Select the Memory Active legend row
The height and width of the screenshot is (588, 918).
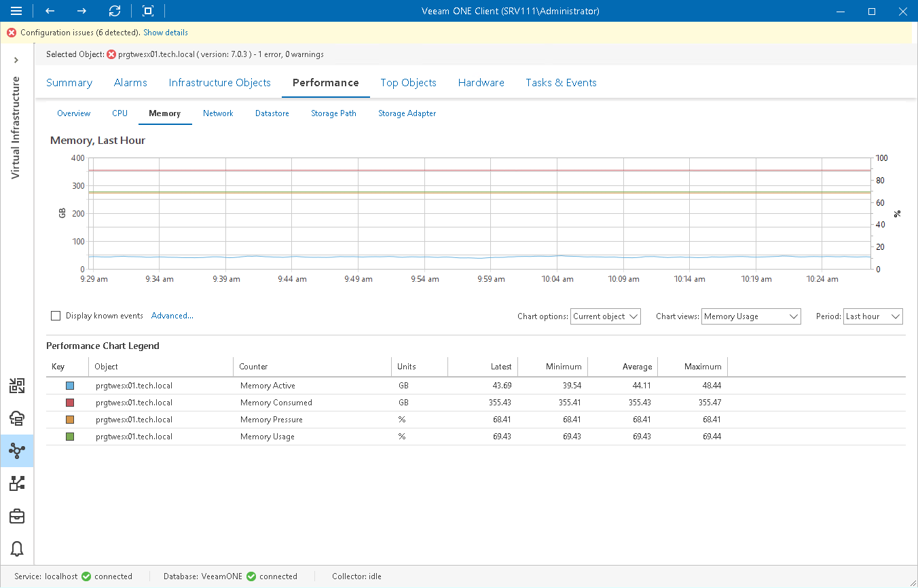click(272, 385)
